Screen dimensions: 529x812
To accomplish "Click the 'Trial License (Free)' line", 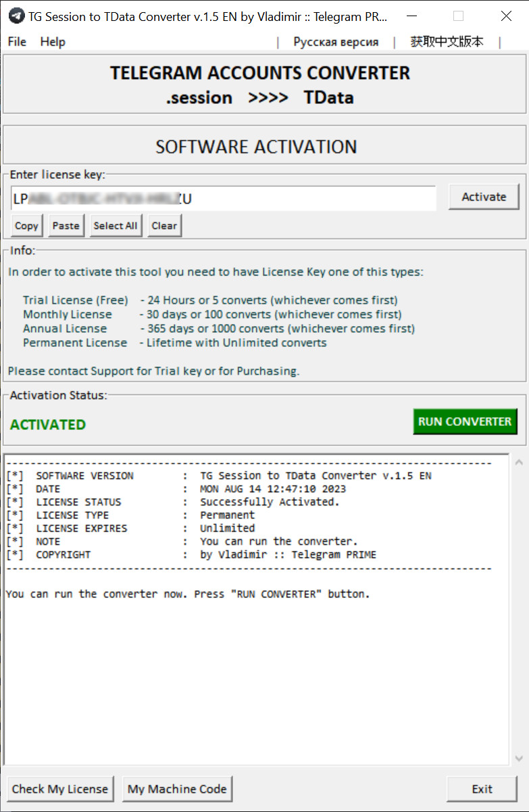I will (x=210, y=300).
